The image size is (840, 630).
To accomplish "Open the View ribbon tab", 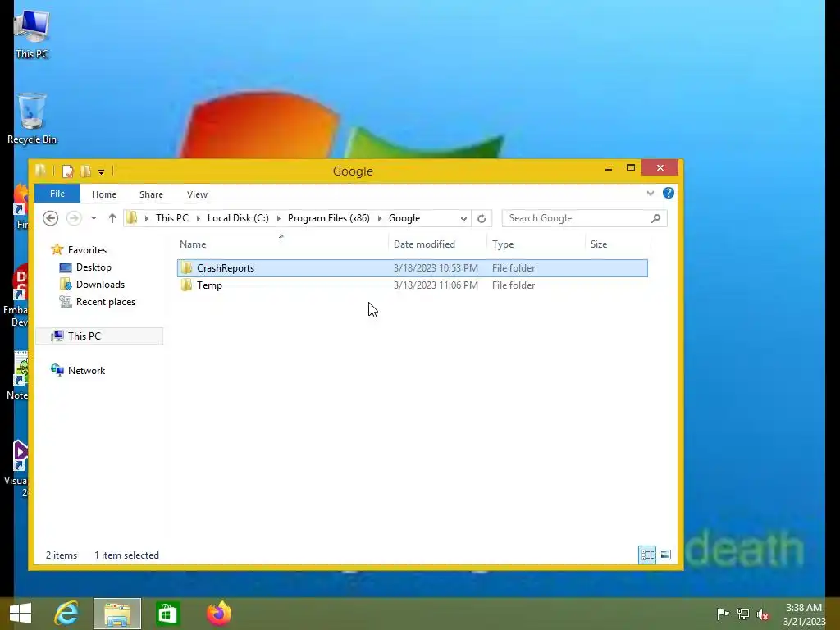I will [197, 194].
